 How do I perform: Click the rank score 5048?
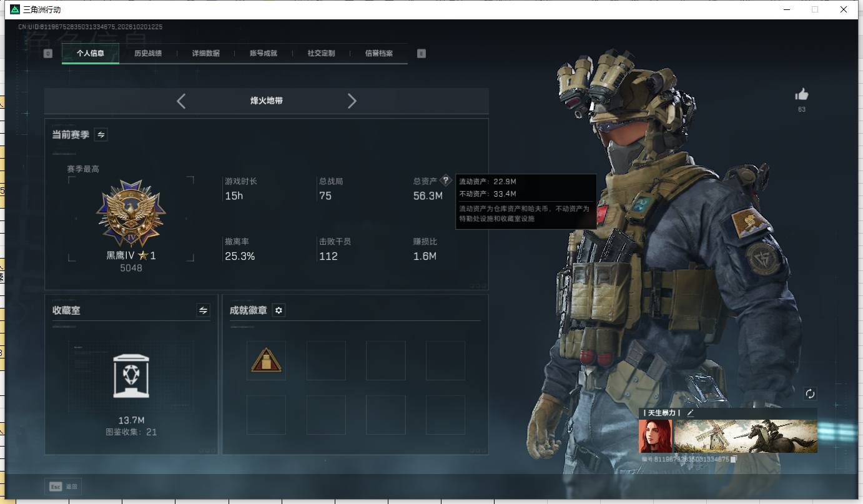[131, 268]
